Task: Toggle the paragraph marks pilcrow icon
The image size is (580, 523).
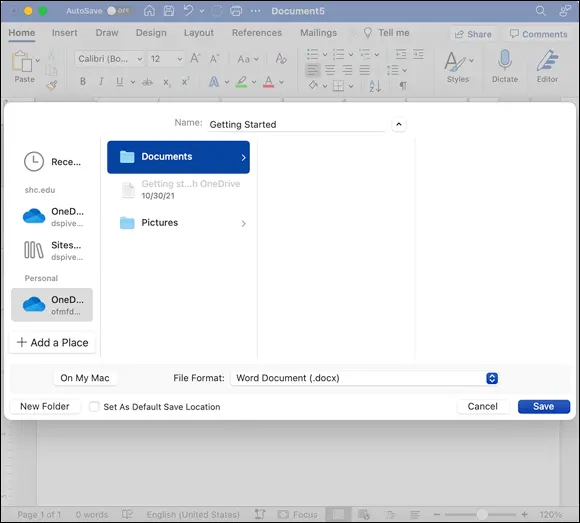Action: pos(403,86)
